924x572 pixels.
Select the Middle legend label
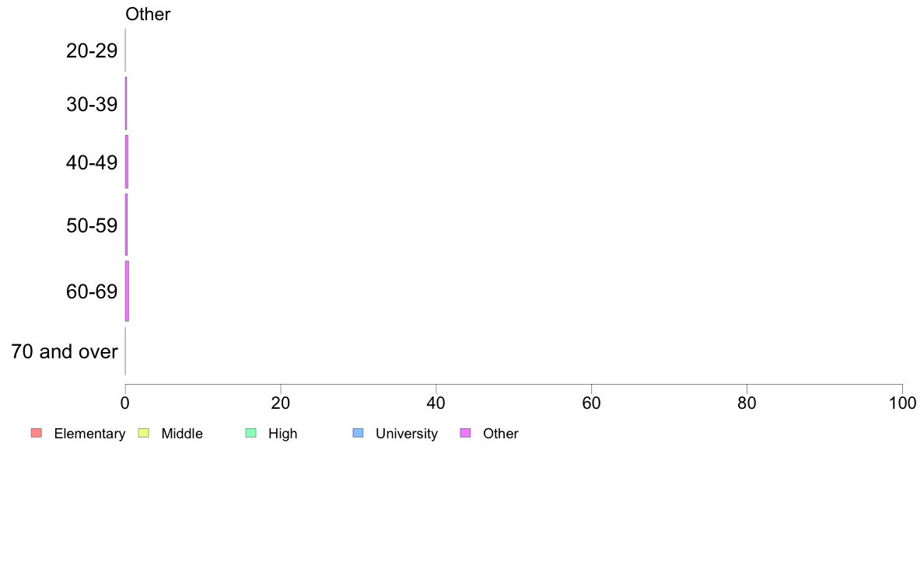tap(182, 434)
